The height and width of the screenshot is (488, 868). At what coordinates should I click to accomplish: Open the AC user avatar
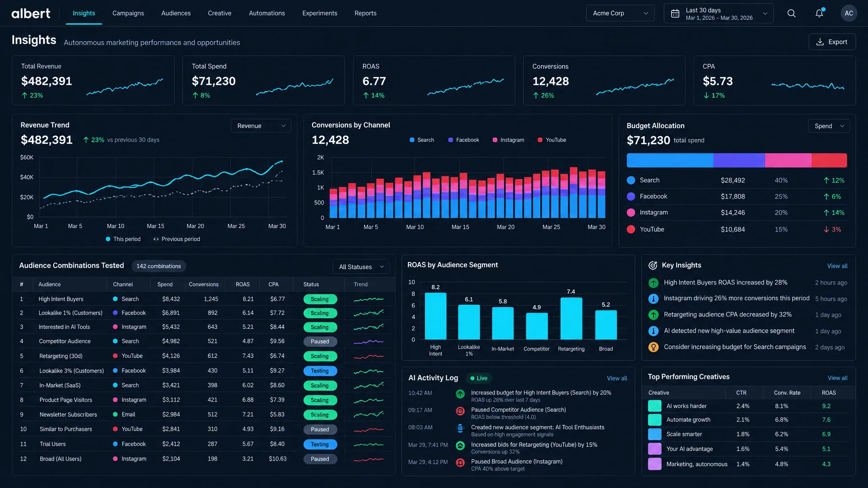[849, 14]
